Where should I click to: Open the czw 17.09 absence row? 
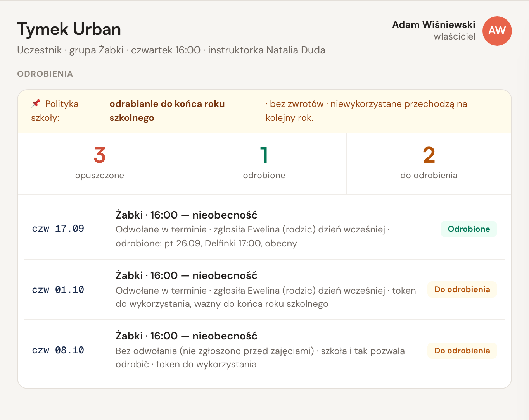point(264,229)
